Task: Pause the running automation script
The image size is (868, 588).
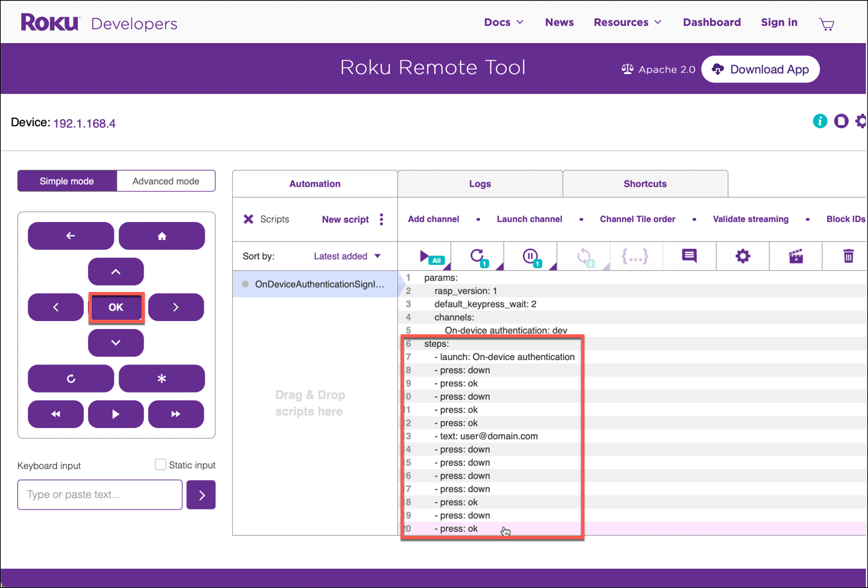Action: (530, 256)
